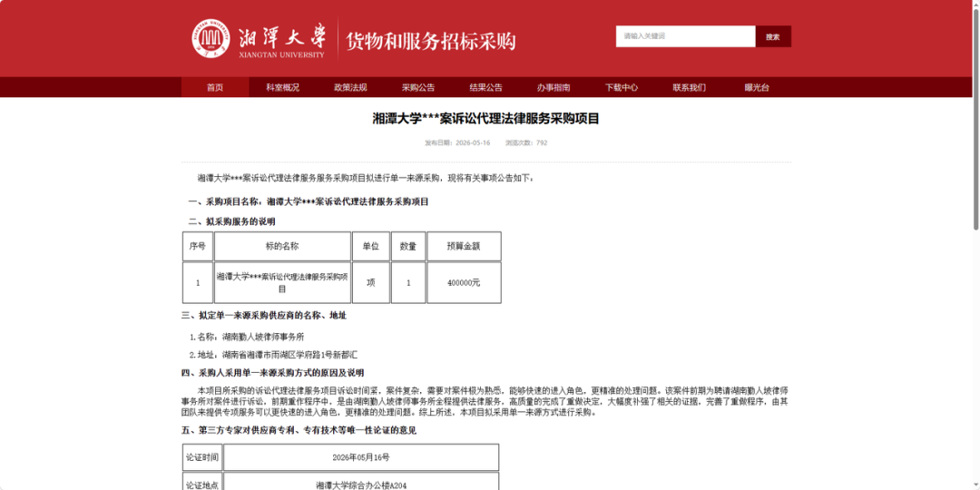980x490 pixels.
Task: Focus the 请输入关键词 search field
Action: click(x=686, y=36)
